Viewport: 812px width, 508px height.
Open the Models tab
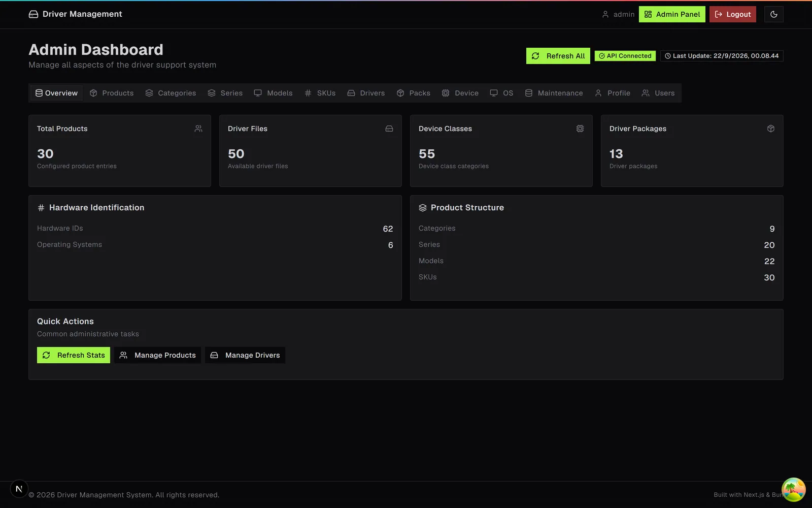(x=273, y=93)
